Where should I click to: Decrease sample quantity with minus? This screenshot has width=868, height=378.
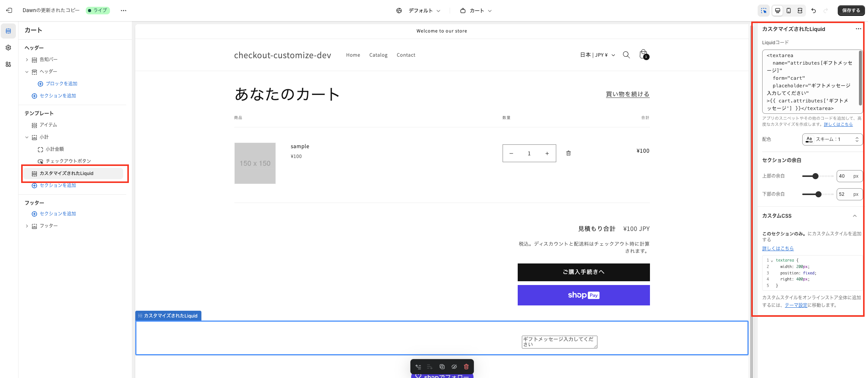(x=511, y=153)
